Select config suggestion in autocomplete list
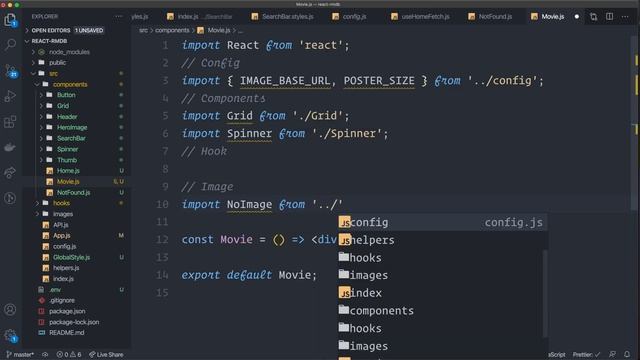Image resolution: width=640 pixels, height=360 pixels. click(443, 222)
